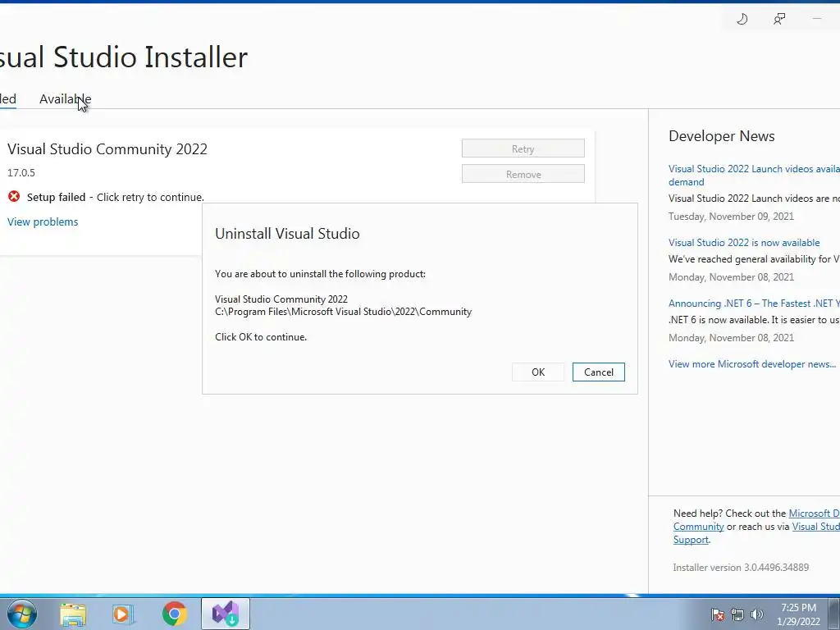Click the Visual Studio Community 2022 heading
Screen dimensions: 840x630
[x=107, y=149]
